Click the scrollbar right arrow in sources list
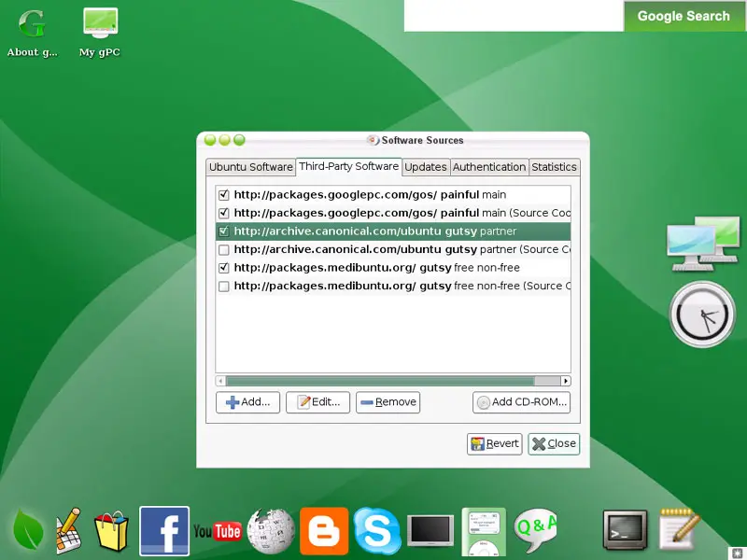 click(566, 381)
